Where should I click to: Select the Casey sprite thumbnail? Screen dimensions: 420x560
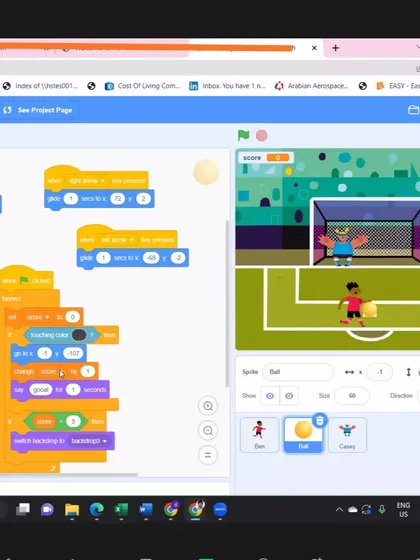pos(347,435)
